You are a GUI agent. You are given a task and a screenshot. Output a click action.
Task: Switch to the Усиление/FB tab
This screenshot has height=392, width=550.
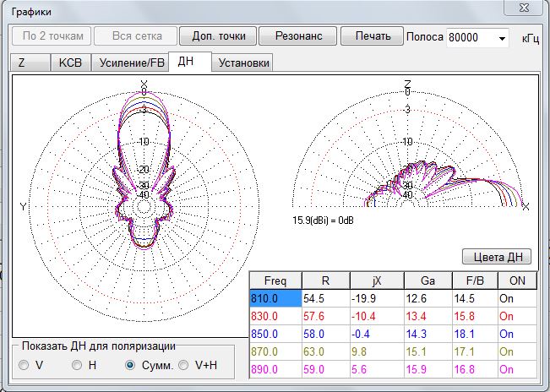click(x=131, y=63)
